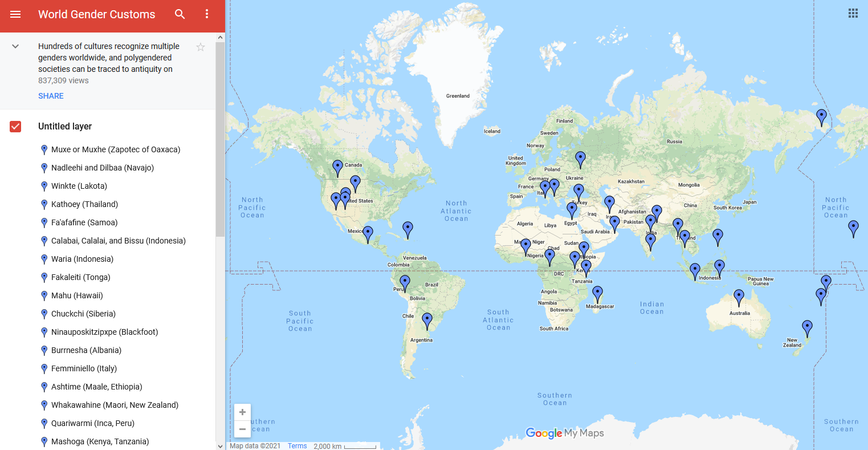Click the map pin in far-east Siberia
The height and width of the screenshot is (450, 868).
[821, 117]
